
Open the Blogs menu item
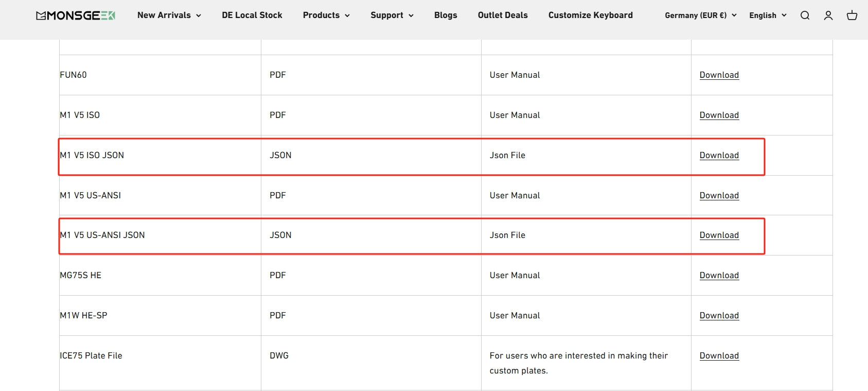coord(446,15)
